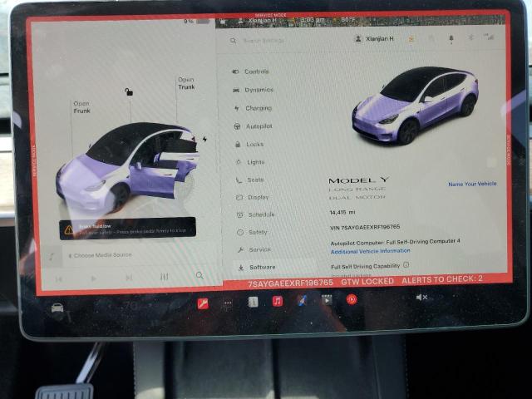Tap Open Trunk on the car view

186,83
